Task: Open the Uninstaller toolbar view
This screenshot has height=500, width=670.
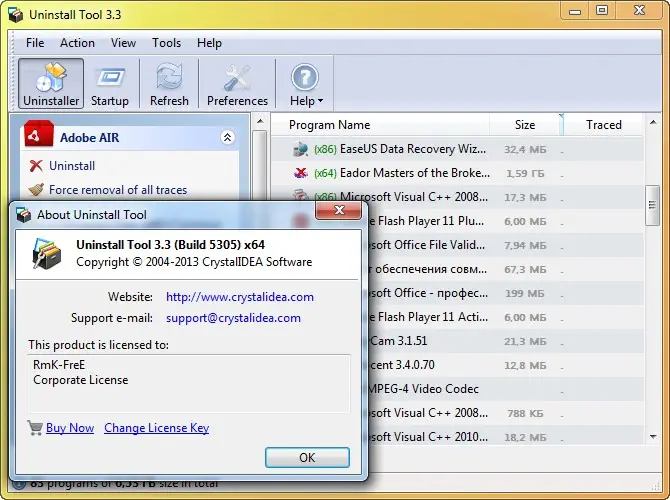Action: click(51, 83)
